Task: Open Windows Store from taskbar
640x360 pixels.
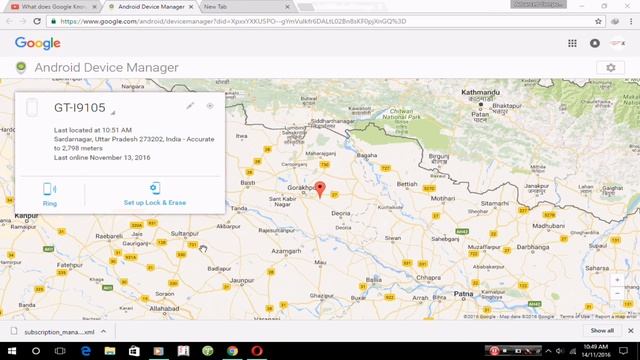Action: pyautogui.click(x=134, y=351)
